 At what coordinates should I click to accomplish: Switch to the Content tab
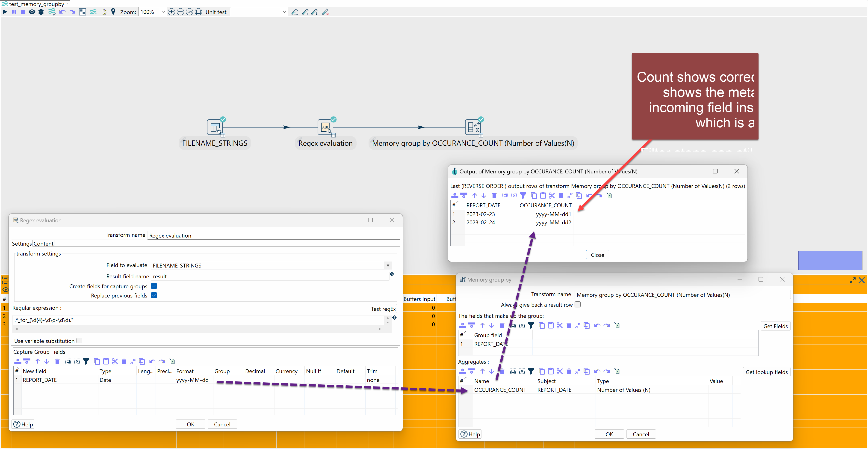tap(44, 243)
